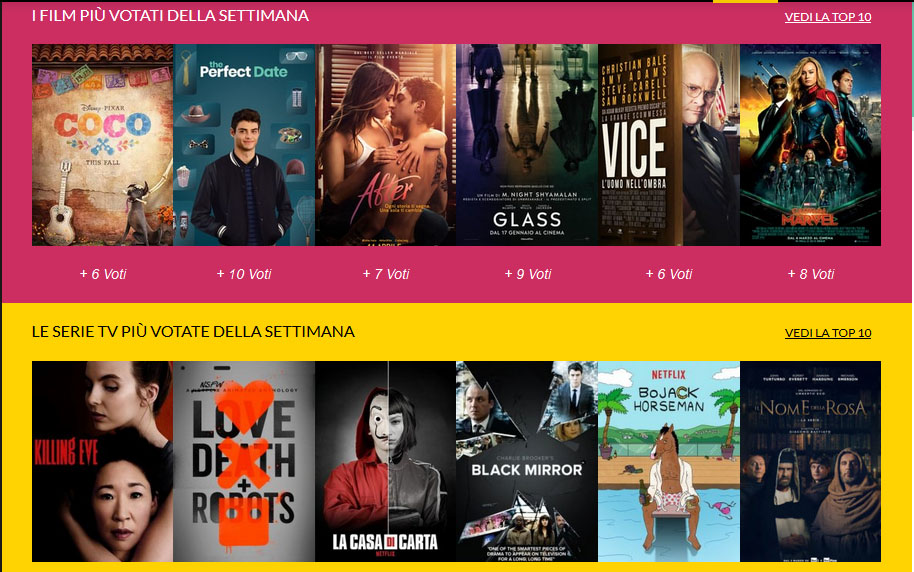This screenshot has width=914, height=572.
Task: Open the Coco movie poster
Action: pos(103,145)
